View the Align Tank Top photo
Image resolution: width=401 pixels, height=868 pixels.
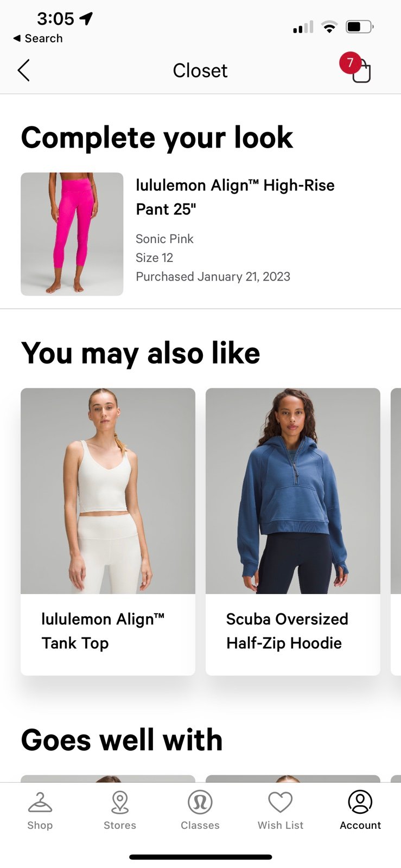pyautogui.click(x=108, y=491)
